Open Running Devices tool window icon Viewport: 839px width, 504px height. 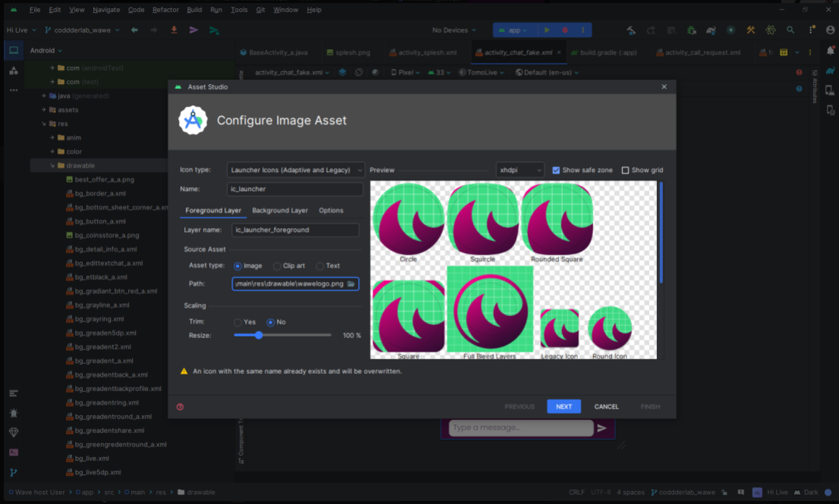coord(831,110)
